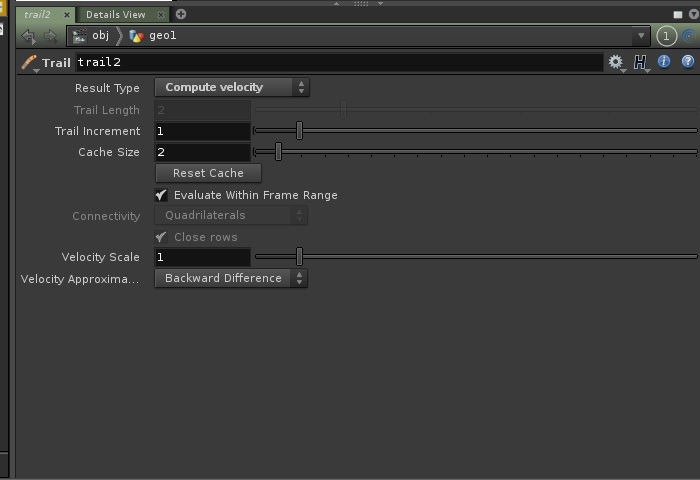Image resolution: width=700 pixels, height=480 pixels.
Task: Open the Velocity Approximation dropdown
Action: pyautogui.click(x=230, y=279)
